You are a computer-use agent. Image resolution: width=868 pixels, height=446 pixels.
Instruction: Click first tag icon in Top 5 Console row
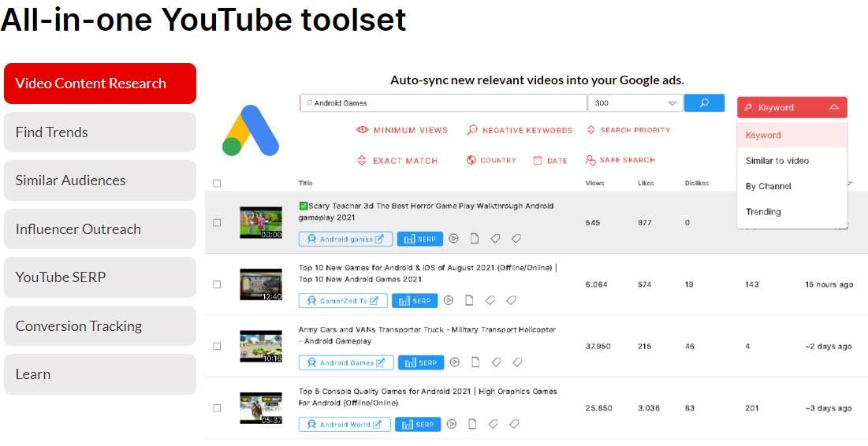coord(494,424)
